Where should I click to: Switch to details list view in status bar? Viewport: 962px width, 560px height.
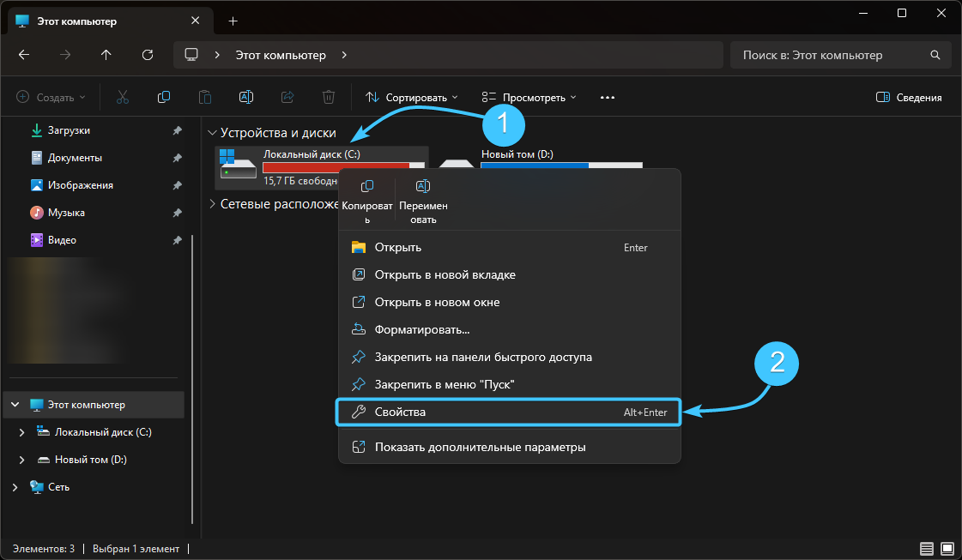[927, 548]
